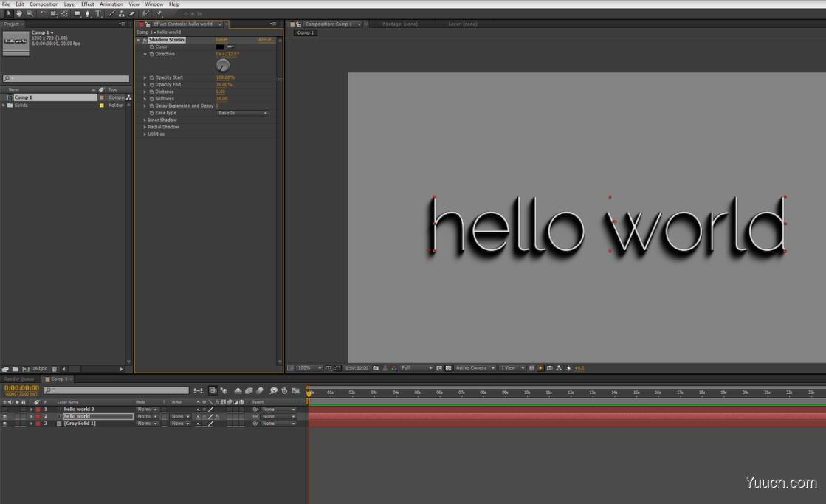Viewport: 826px width, 504px height.
Task: Click the trash icon in Project panel
Action: (x=55, y=369)
